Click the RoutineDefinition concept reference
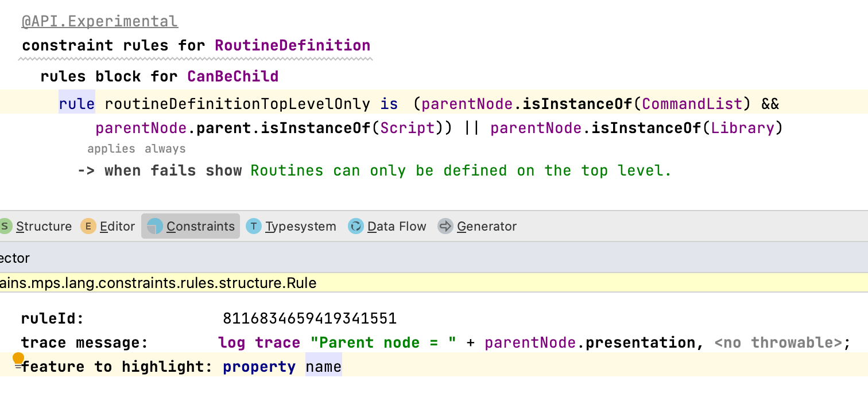This screenshot has width=868, height=397. (x=292, y=45)
